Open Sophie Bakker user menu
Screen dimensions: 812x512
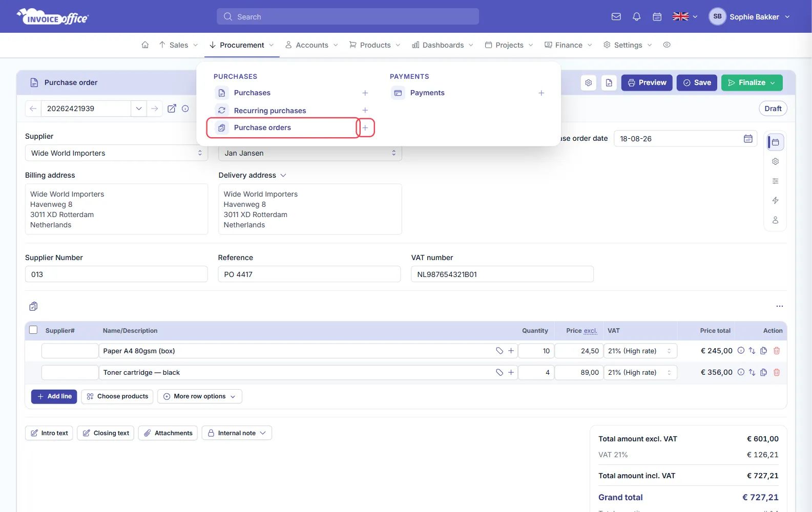coord(749,16)
